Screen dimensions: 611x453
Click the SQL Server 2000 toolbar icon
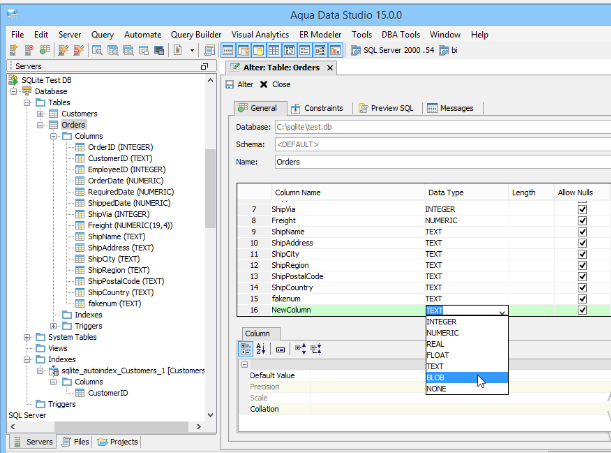tap(357, 49)
